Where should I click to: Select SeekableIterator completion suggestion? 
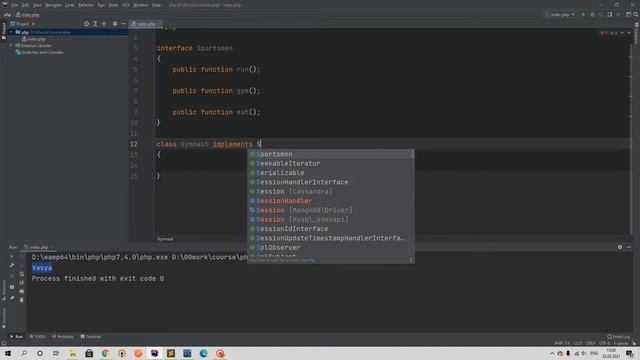click(x=331, y=164)
